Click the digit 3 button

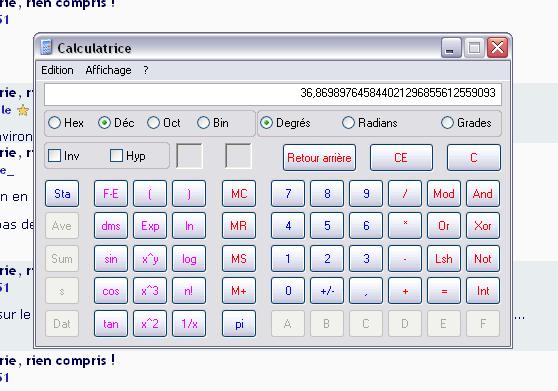pos(366,258)
